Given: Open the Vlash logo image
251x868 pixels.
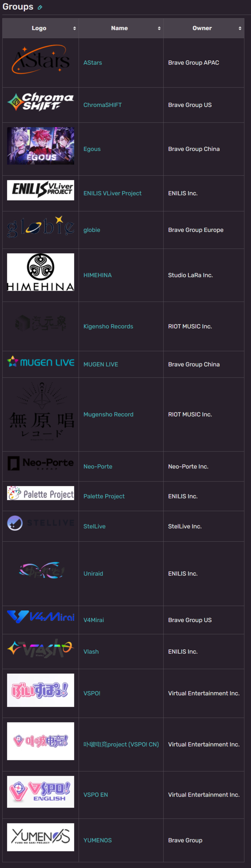Looking at the screenshot, I should click(41, 648).
